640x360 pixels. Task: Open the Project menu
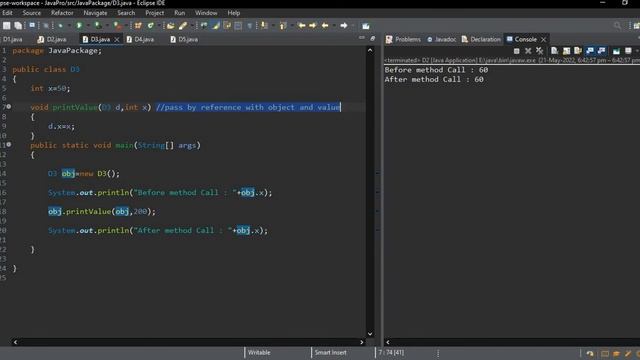coord(154,13)
